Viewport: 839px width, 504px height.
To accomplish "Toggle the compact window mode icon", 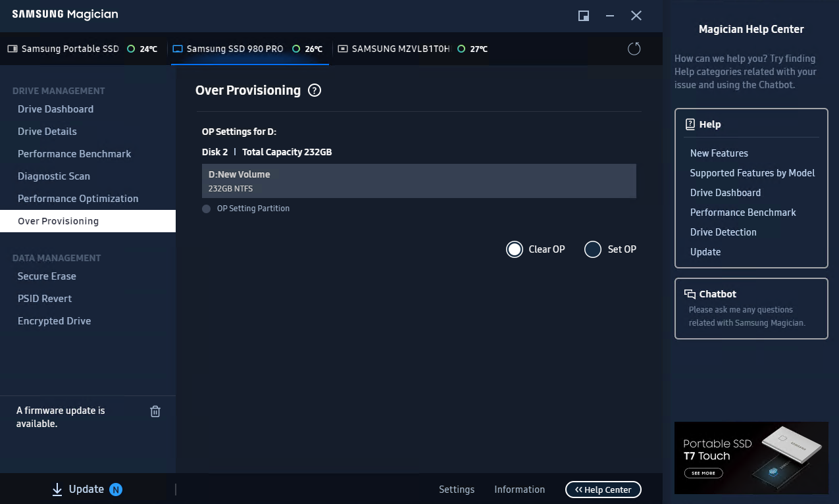I will (x=584, y=16).
